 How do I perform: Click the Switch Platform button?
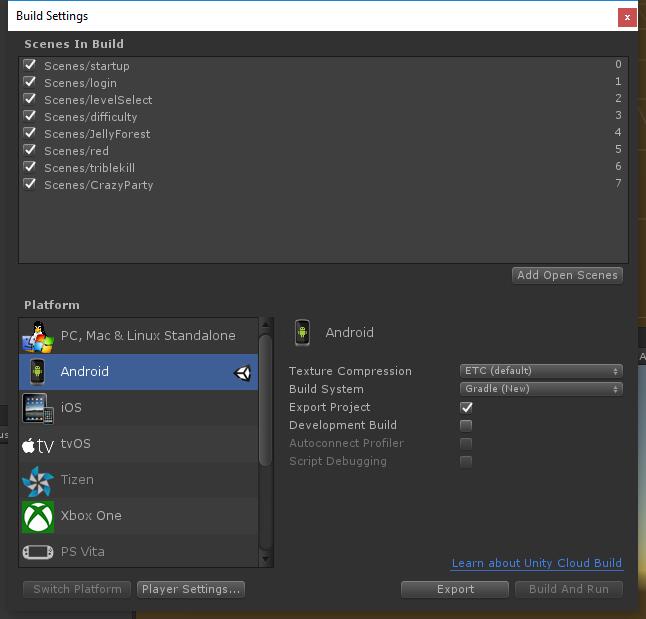pyautogui.click(x=77, y=589)
